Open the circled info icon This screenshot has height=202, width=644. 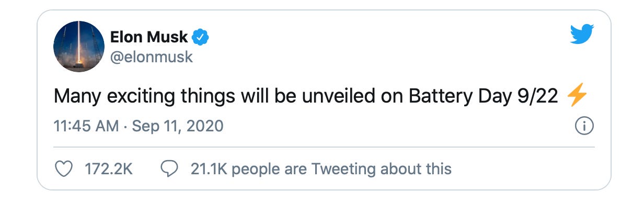click(x=583, y=127)
